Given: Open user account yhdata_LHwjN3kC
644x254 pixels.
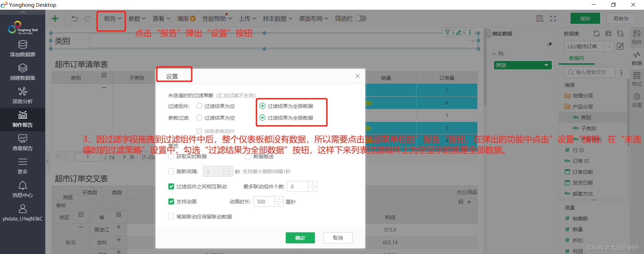Looking at the screenshot, I should point(22,213).
